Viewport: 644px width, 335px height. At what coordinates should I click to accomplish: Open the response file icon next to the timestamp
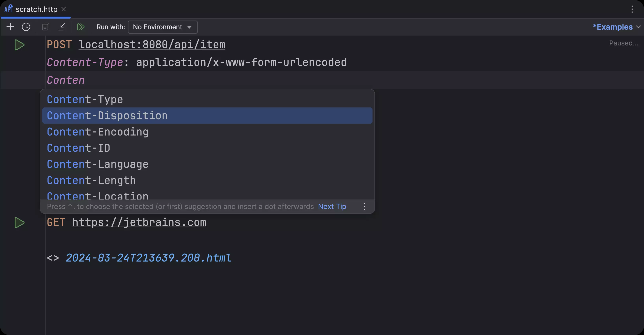(53, 258)
